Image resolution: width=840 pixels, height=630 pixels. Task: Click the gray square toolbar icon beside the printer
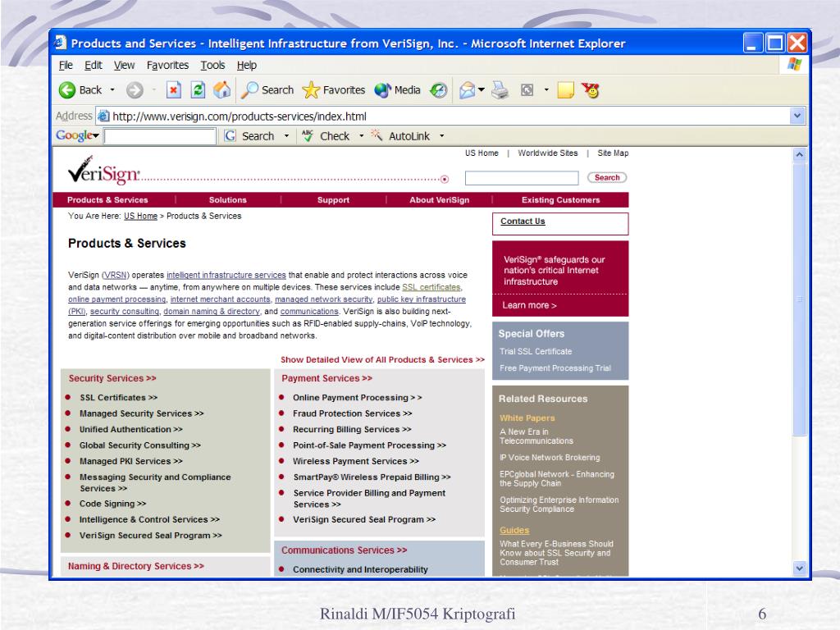(527, 90)
